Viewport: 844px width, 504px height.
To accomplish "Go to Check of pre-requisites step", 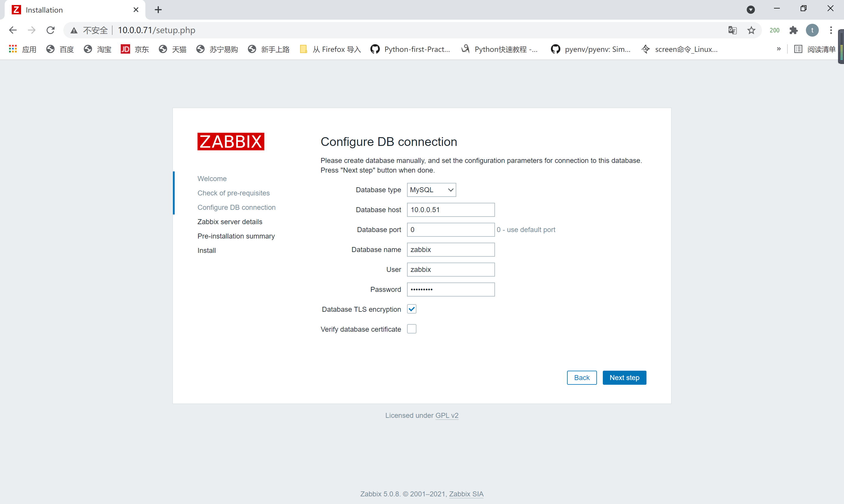I will click(x=234, y=193).
